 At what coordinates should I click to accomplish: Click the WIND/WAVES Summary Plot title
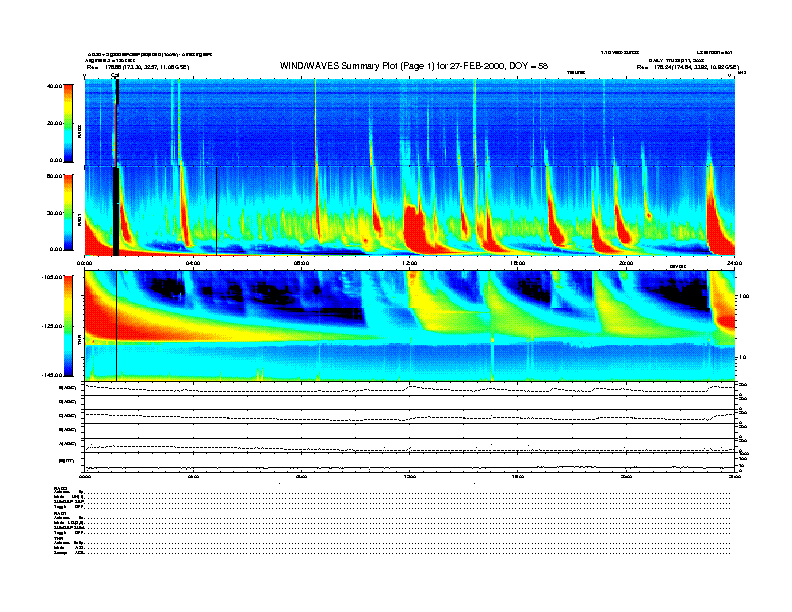coord(414,66)
